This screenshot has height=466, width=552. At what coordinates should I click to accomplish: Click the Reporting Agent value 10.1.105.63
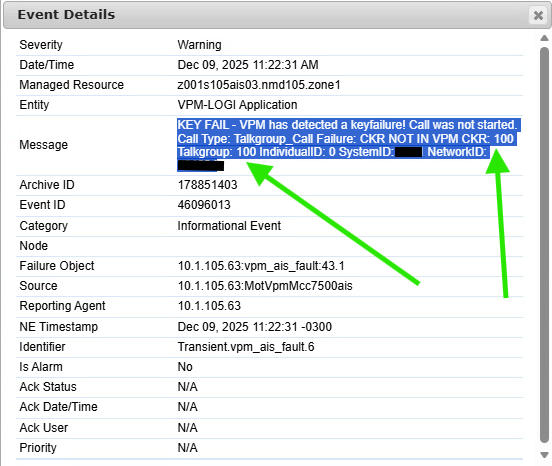click(x=209, y=306)
